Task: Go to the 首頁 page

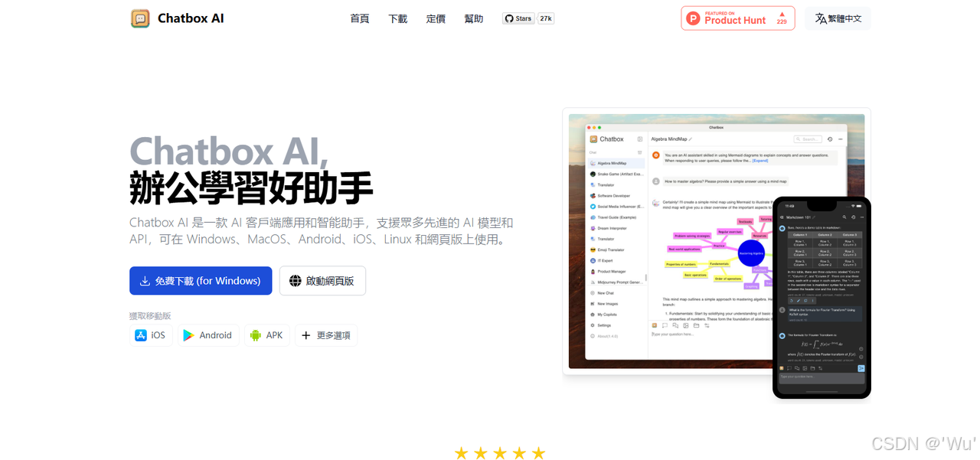Action: (360, 18)
